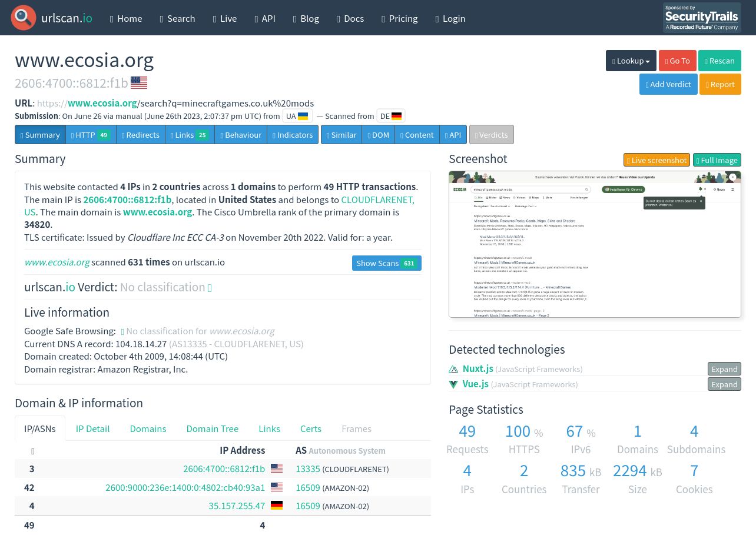Click the Rescan button

click(x=719, y=61)
